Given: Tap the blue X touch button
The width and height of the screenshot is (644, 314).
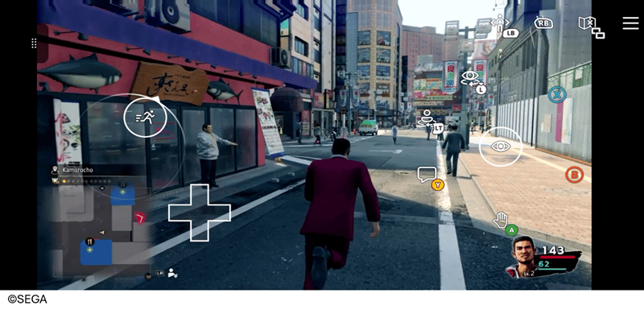Looking at the screenshot, I should (557, 95).
